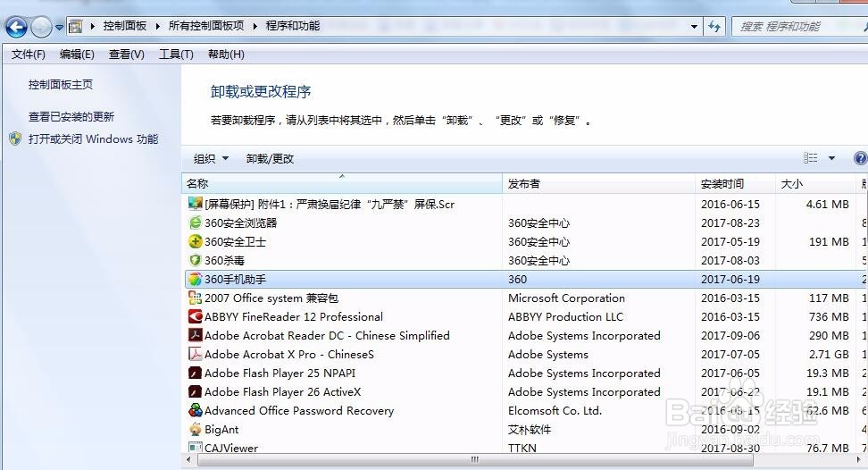Click the Microsoft Corporation publisher cell
The height and width of the screenshot is (470, 868).
pos(566,298)
